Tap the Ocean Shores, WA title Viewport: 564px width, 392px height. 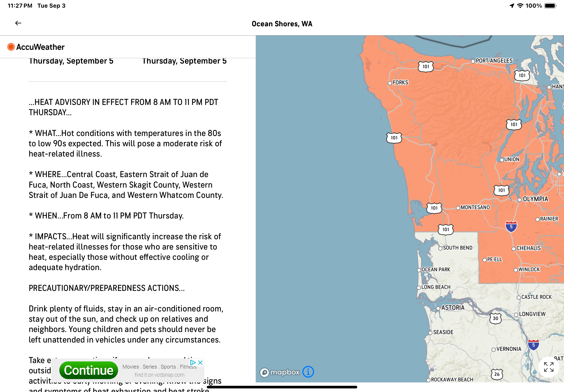tap(282, 24)
